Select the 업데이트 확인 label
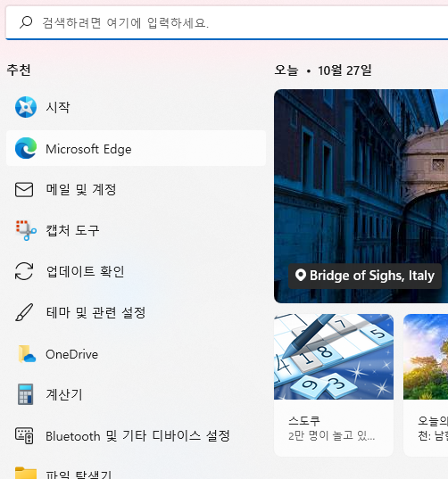The width and height of the screenshot is (448, 479). pos(85,271)
